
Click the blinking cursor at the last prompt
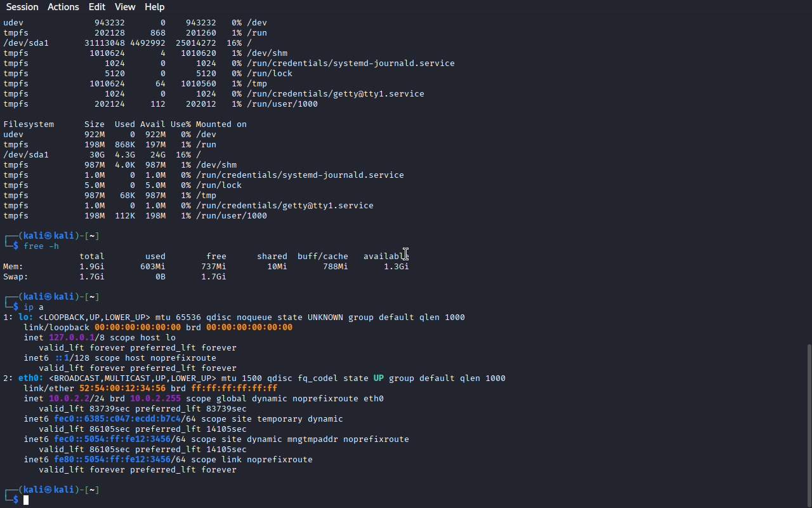tap(26, 500)
